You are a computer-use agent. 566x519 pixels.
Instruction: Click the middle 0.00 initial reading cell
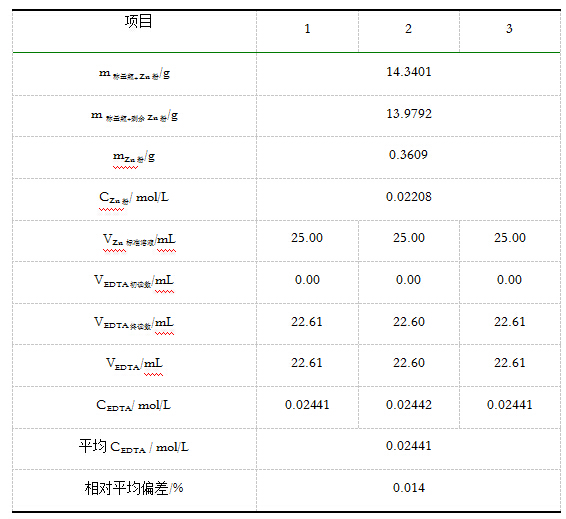409,283
